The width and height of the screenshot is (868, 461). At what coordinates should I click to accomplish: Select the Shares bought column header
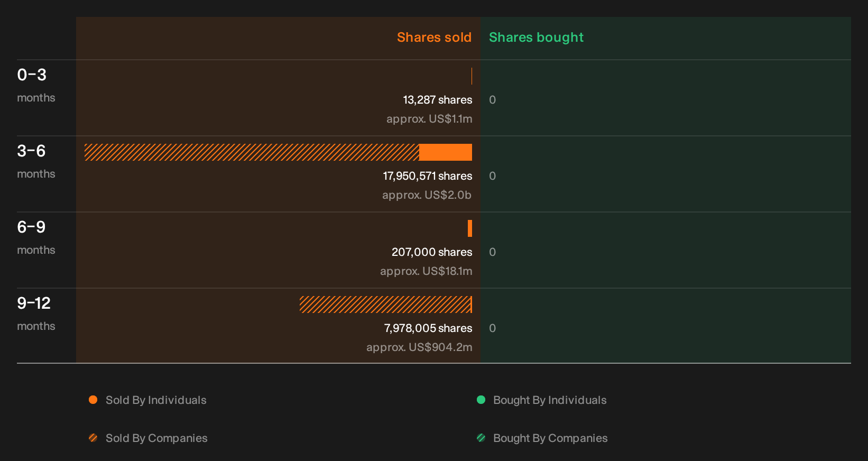click(536, 38)
